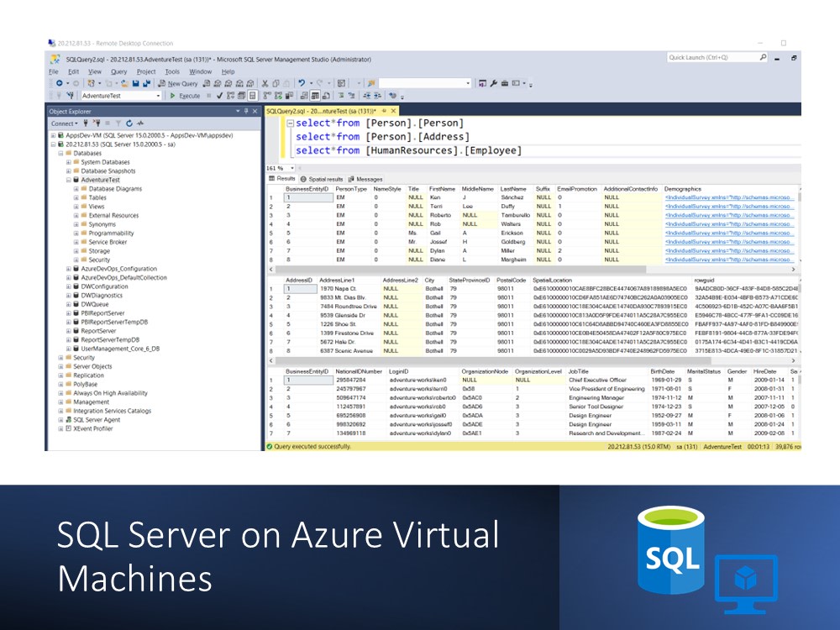Switch to the Spatial results tab
Viewport: 840px width, 630px height.
point(322,179)
